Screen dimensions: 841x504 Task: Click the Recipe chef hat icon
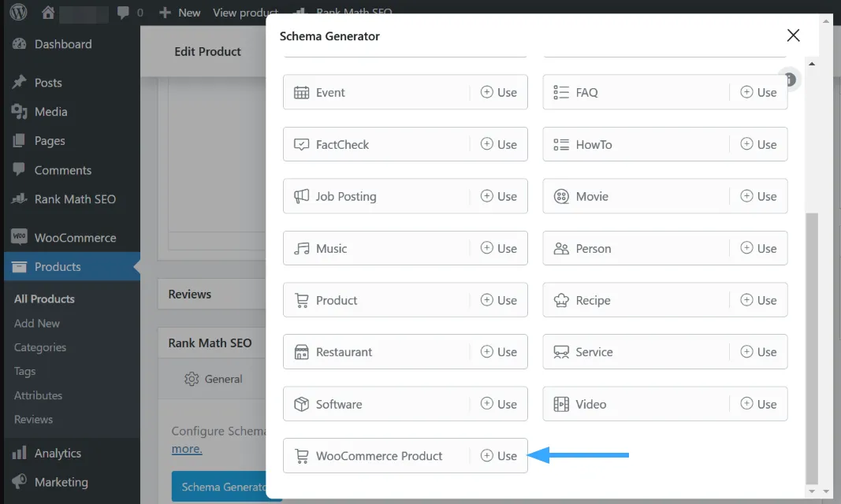561,301
